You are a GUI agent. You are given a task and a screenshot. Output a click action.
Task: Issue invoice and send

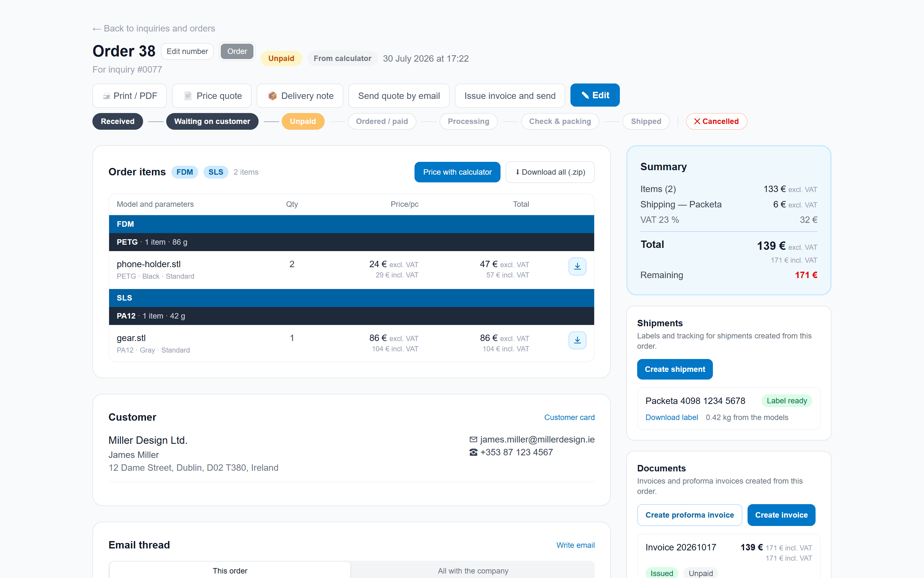coord(510,96)
